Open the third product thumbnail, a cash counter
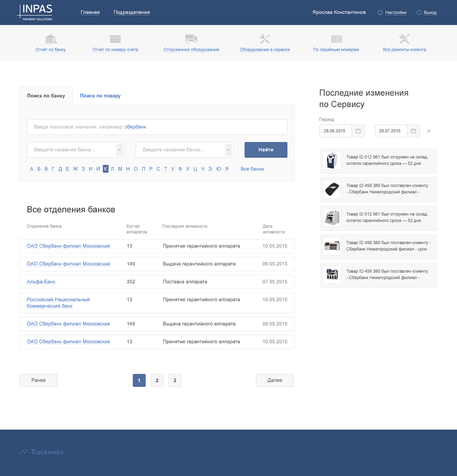Screen dimensions: 457x476 (x=332, y=218)
